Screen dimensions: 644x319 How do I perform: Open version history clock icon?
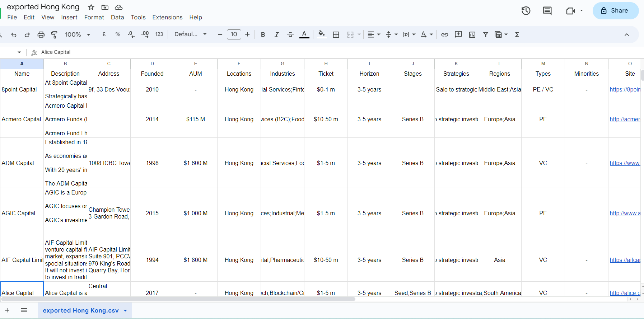tap(526, 11)
